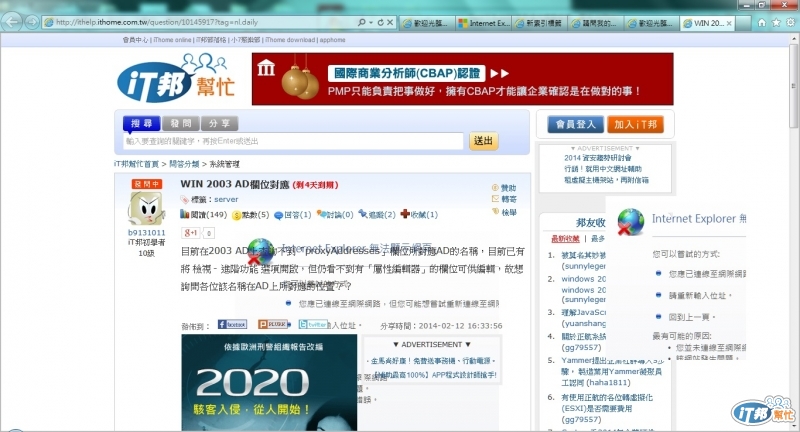Open the address bar search dropdown arrow

(x=371, y=22)
